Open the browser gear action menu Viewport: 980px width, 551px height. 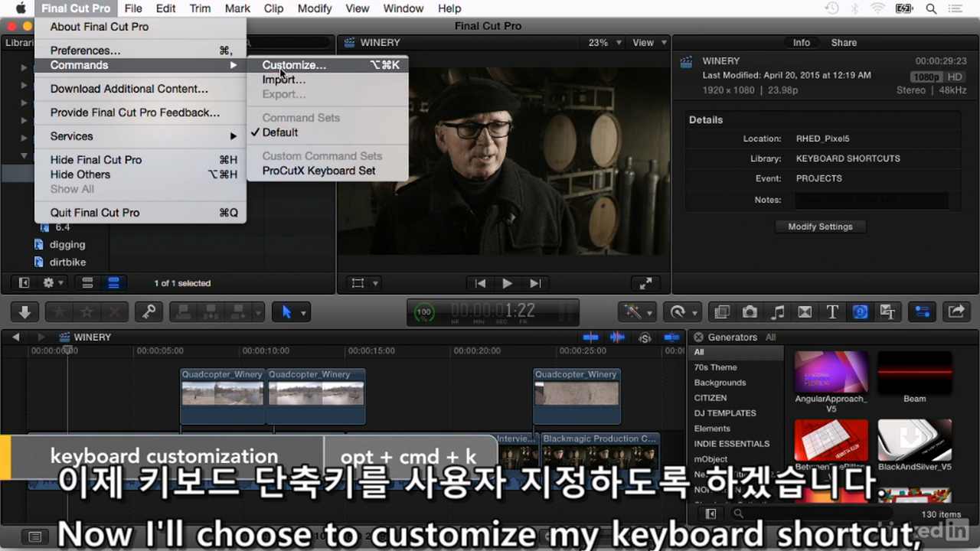(x=53, y=283)
